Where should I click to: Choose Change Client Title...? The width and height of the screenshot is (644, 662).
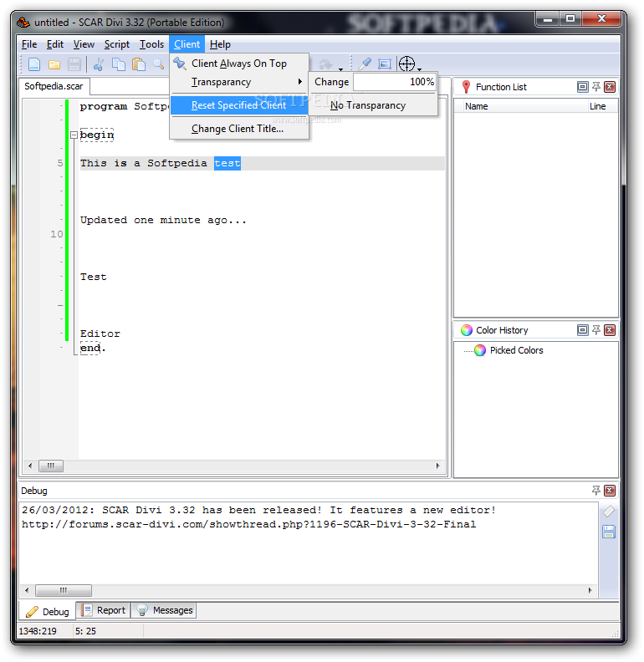click(x=238, y=129)
